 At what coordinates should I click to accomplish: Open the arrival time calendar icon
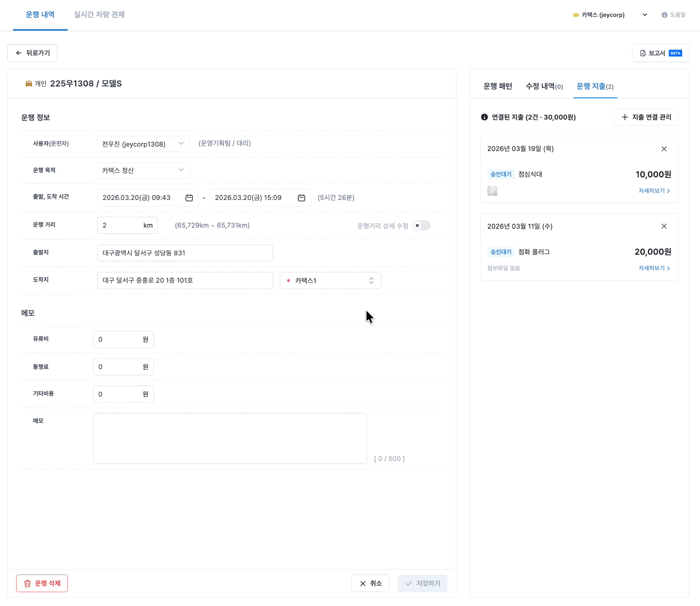[x=301, y=198]
